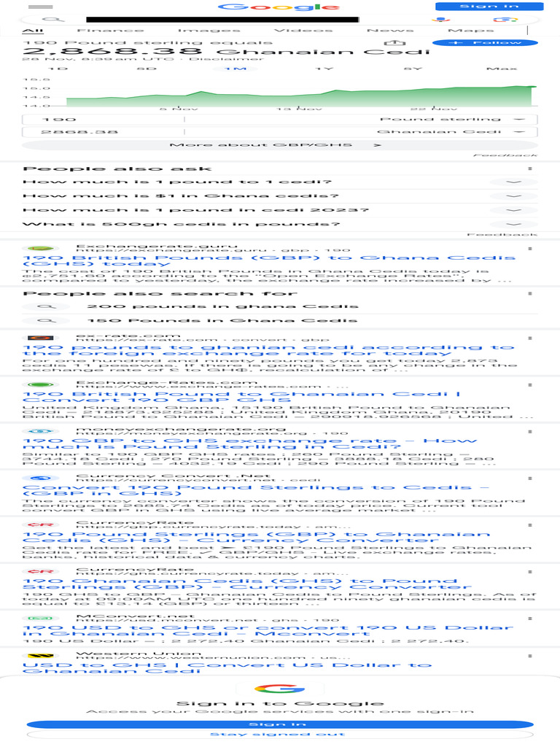Click the Western Union favicon
This screenshot has width=560, height=747.
point(41,656)
